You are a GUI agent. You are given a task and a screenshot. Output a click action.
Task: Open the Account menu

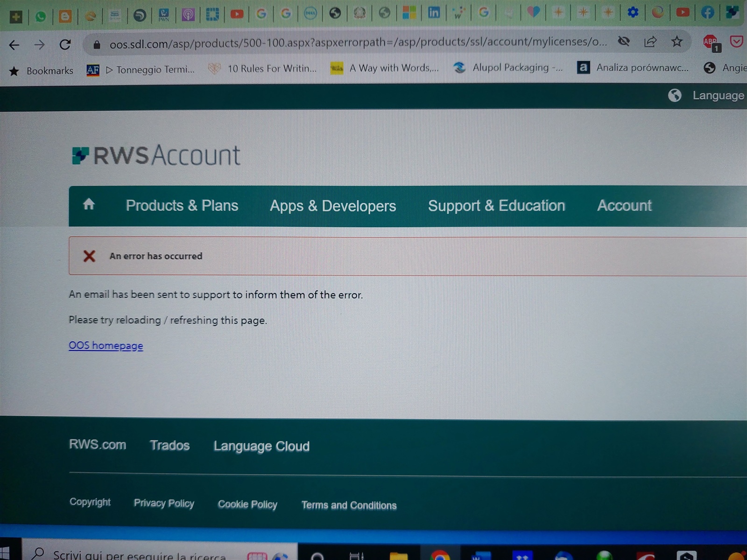click(624, 206)
